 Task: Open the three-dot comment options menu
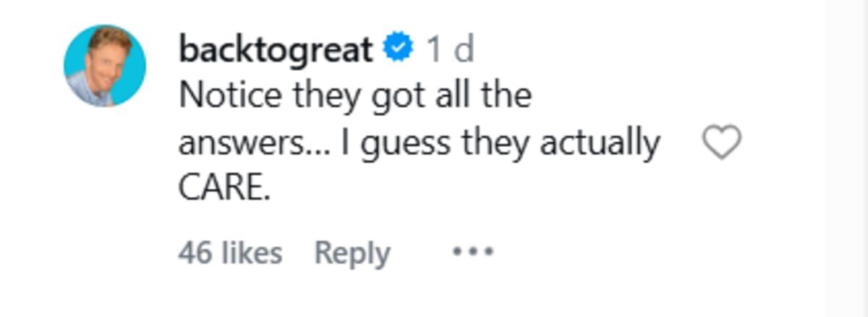tap(473, 252)
